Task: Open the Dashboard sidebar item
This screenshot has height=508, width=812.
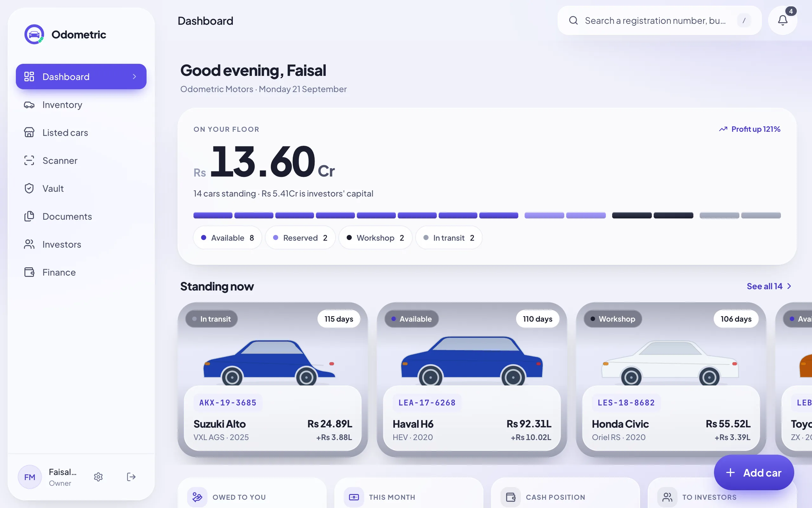Action: point(81,77)
